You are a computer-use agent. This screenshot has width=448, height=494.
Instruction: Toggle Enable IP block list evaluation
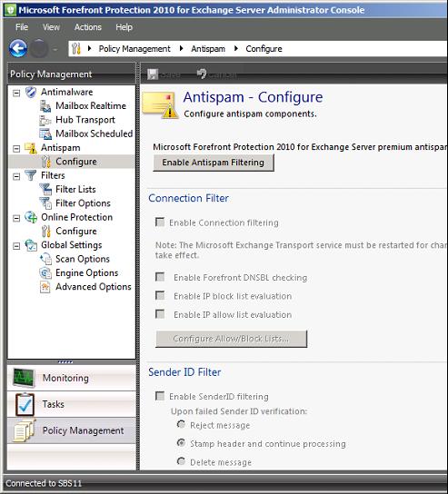point(160,295)
